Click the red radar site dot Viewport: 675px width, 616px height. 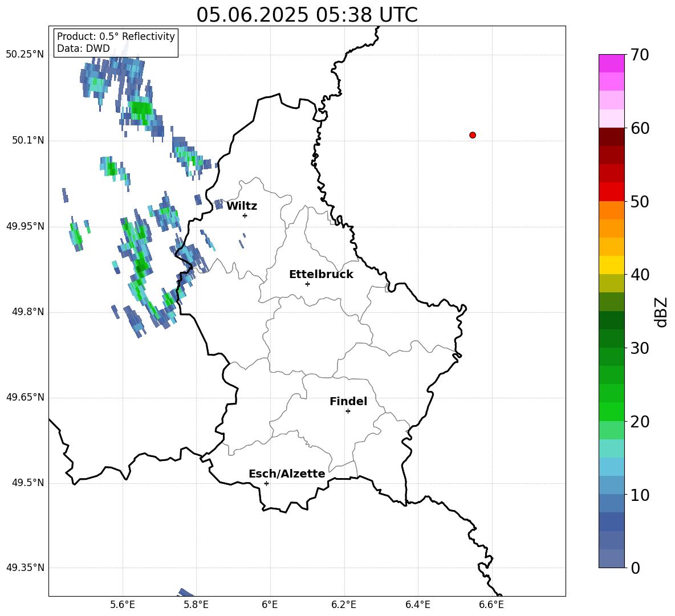pyautogui.click(x=473, y=135)
